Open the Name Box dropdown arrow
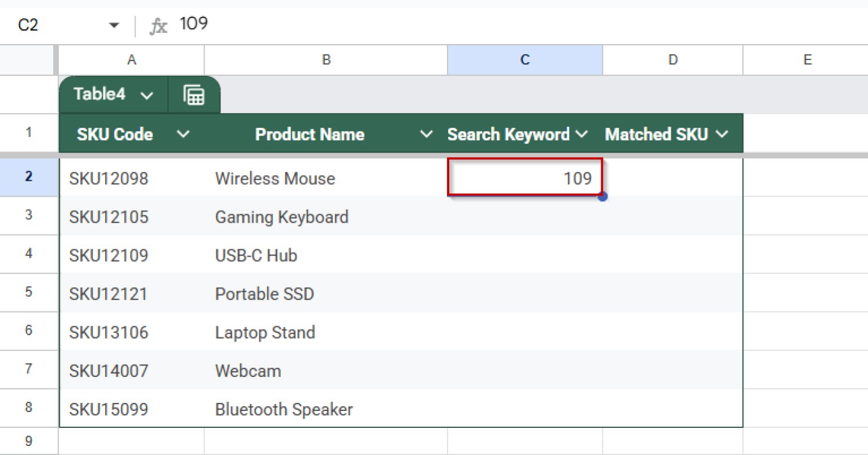The height and width of the screenshot is (455, 868). [x=114, y=25]
